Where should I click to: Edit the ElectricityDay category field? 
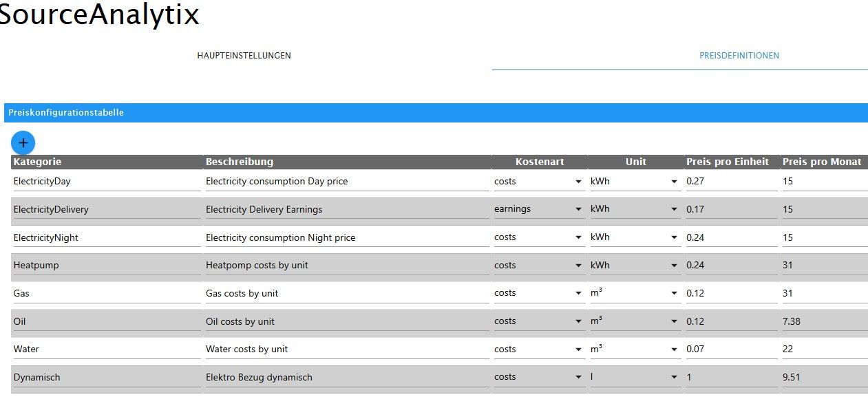pos(107,182)
